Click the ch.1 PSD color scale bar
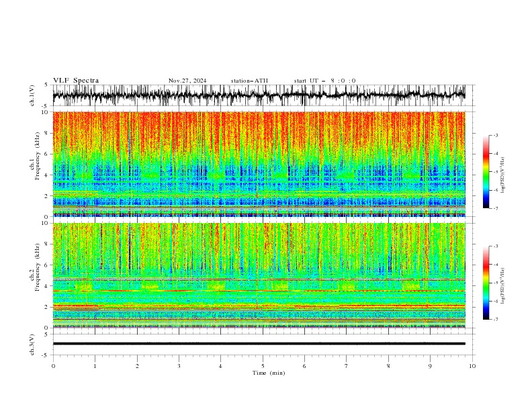532x411 pixels. [486, 171]
